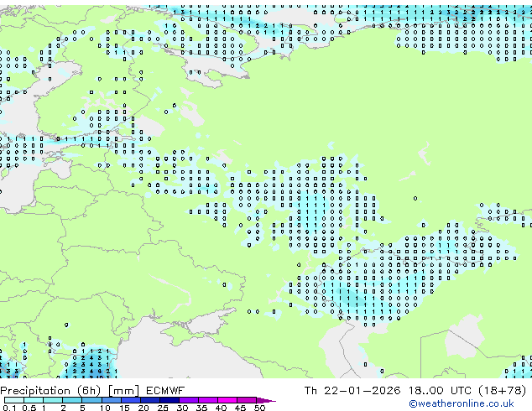
Task: Click the 'ECMWF' model label
Action: pyautogui.click(x=165, y=391)
